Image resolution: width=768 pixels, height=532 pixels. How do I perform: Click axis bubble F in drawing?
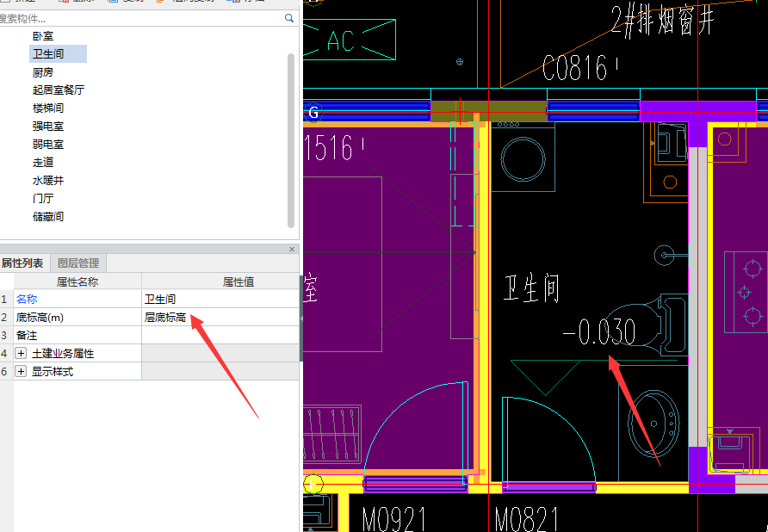[x=313, y=485]
